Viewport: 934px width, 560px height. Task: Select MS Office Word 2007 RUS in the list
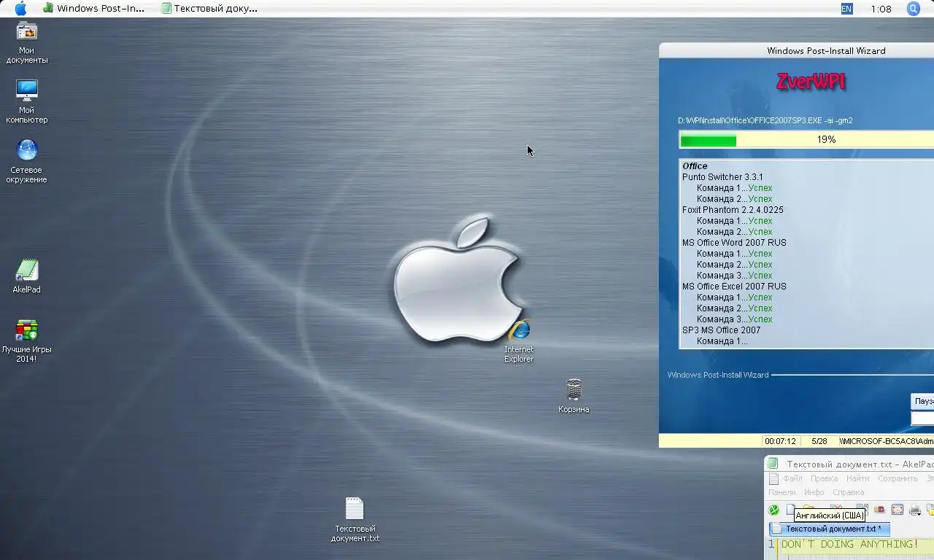tap(734, 243)
